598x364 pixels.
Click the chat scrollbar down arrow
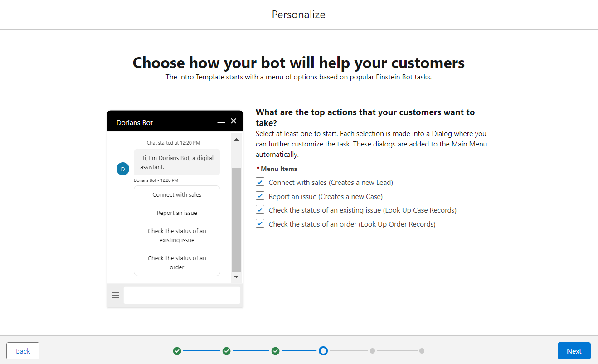pyautogui.click(x=236, y=277)
